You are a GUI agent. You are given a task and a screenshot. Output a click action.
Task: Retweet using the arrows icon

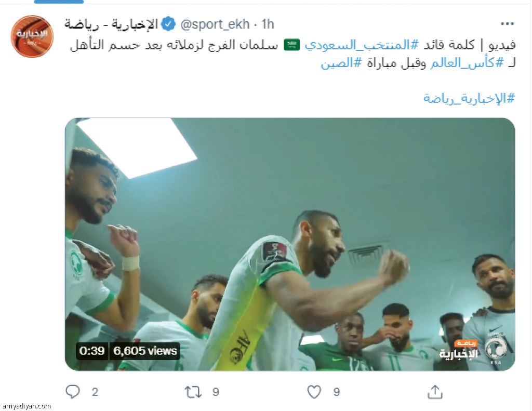click(x=193, y=392)
